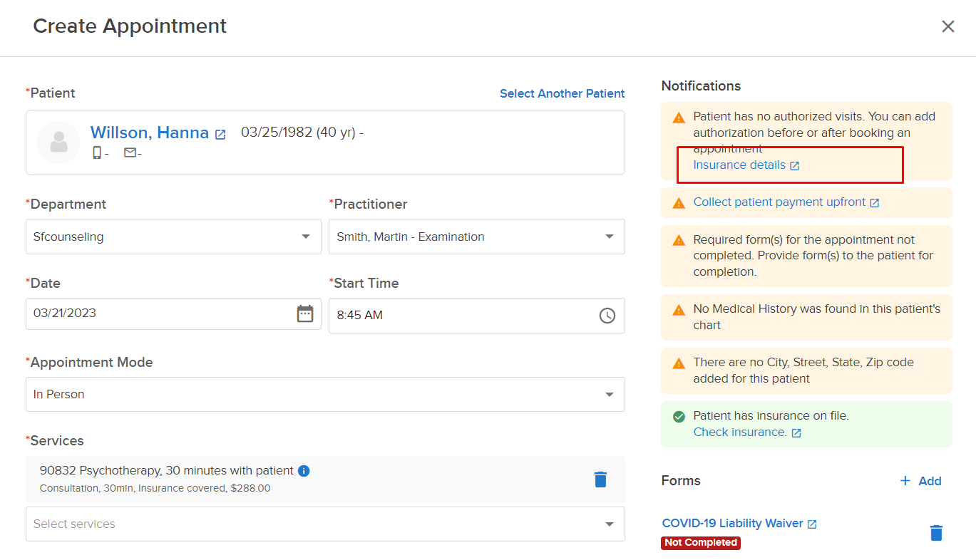Click the email envelope icon under patient name

(x=130, y=152)
